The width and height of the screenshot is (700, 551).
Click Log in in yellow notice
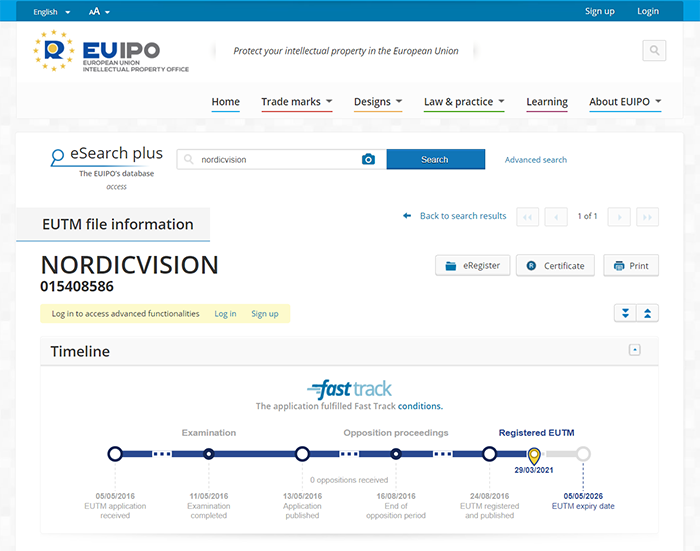[x=225, y=314]
